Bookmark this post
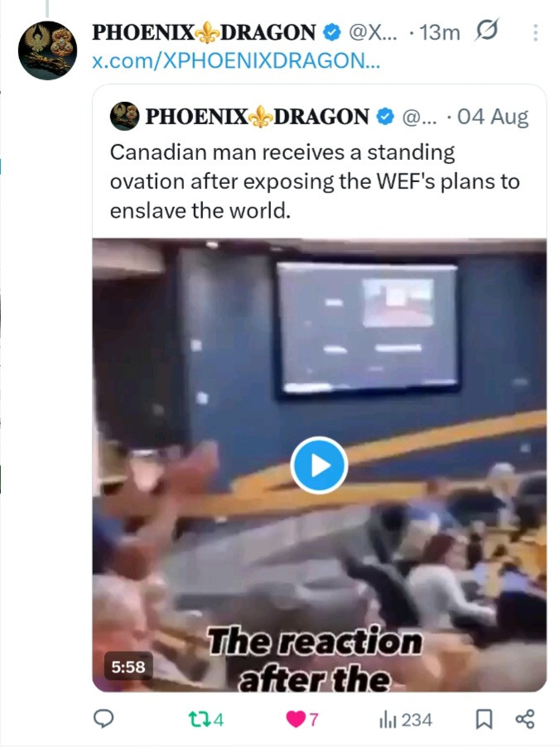Viewport: 560px width, 747px height. tap(485, 720)
